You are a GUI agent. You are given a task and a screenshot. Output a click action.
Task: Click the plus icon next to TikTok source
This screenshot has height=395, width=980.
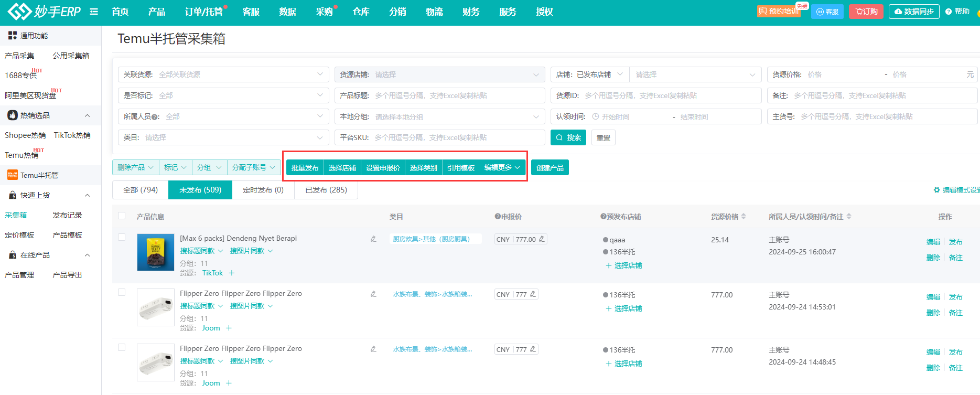(x=231, y=273)
